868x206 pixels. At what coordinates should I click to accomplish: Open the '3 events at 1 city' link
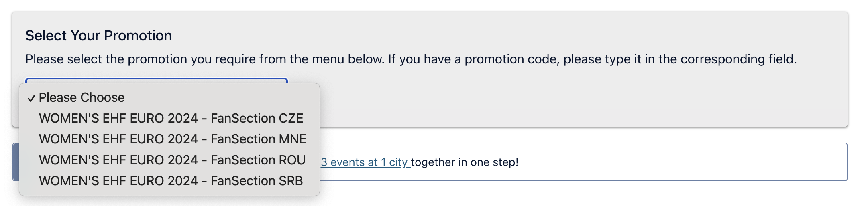[x=365, y=162]
